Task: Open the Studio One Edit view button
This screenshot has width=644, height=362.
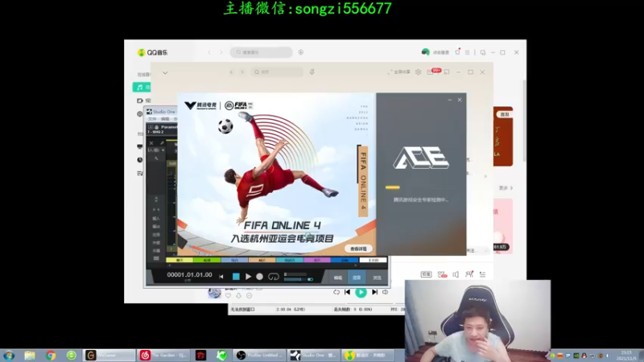Action: (x=337, y=278)
